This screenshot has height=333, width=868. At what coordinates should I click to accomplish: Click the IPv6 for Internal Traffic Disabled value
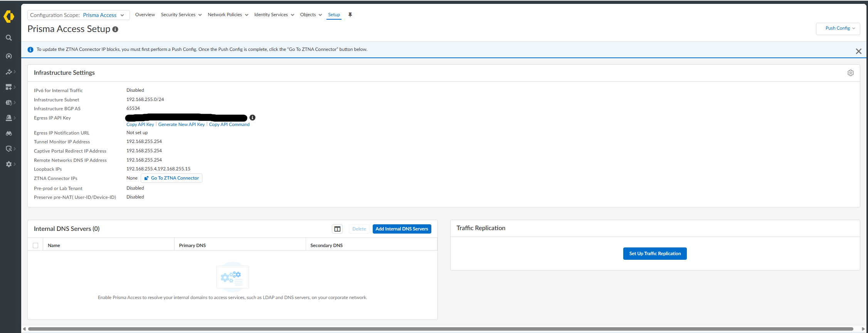point(135,90)
